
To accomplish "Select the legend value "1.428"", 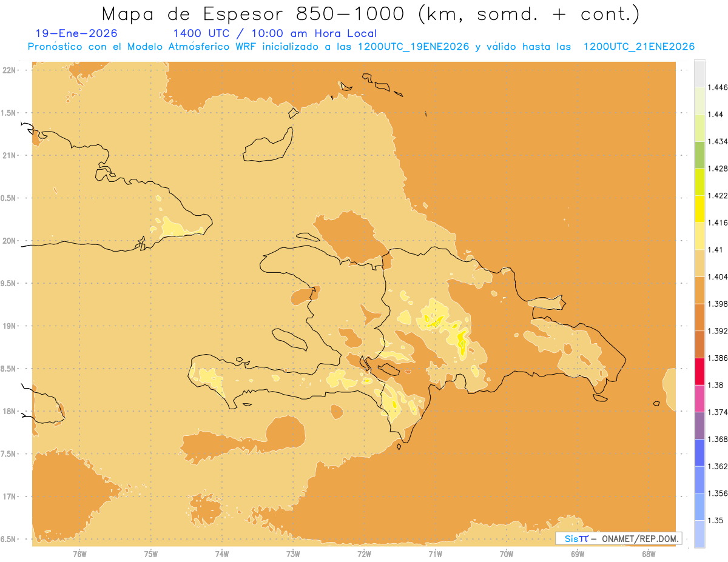I will click(x=718, y=169).
